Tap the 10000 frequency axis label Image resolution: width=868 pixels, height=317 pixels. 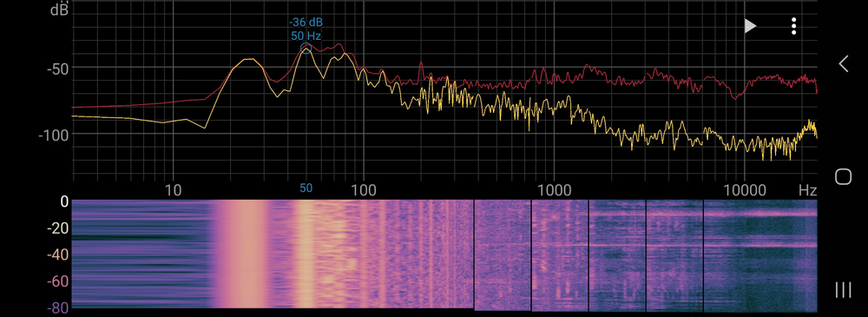click(744, 191)
